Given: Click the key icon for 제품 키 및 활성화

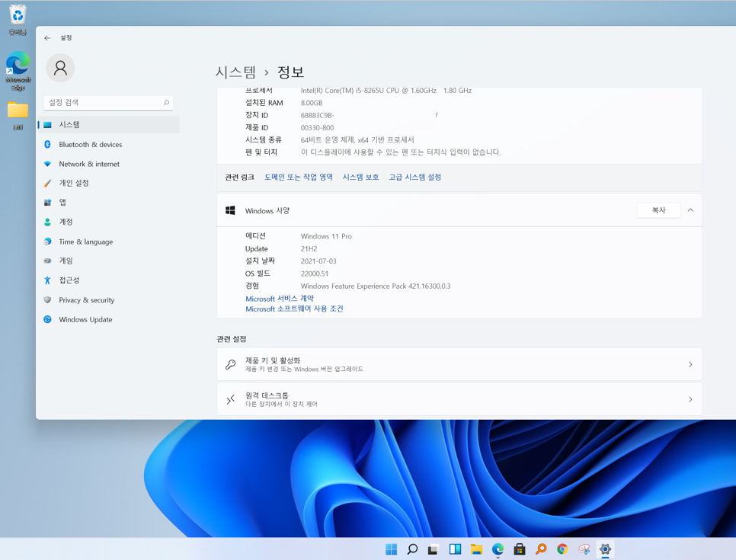Looking at the screenshot, I should click(x=230, y=364).
